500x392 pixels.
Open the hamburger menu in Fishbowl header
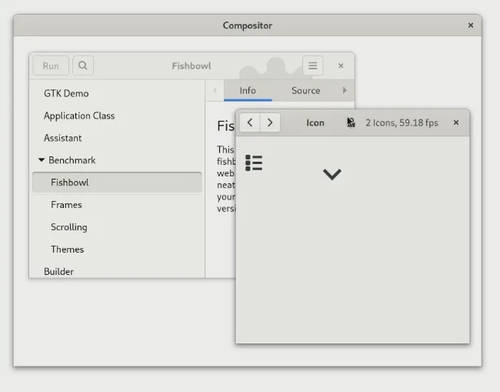tap(312, 66)
